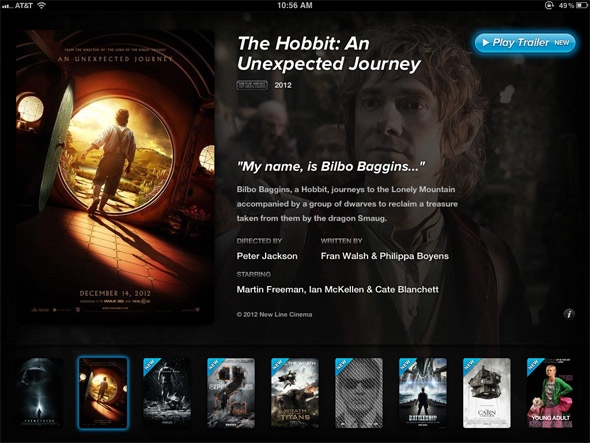Click the director name Peter Jackson
Image resolution: width=590 pixels, height=443 pixels.
(x=267, y=256)
